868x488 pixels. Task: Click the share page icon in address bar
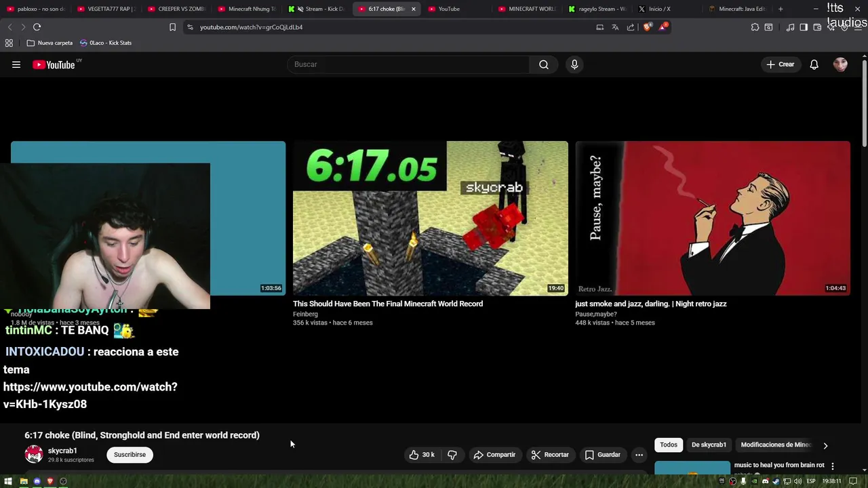pos(631,27)
